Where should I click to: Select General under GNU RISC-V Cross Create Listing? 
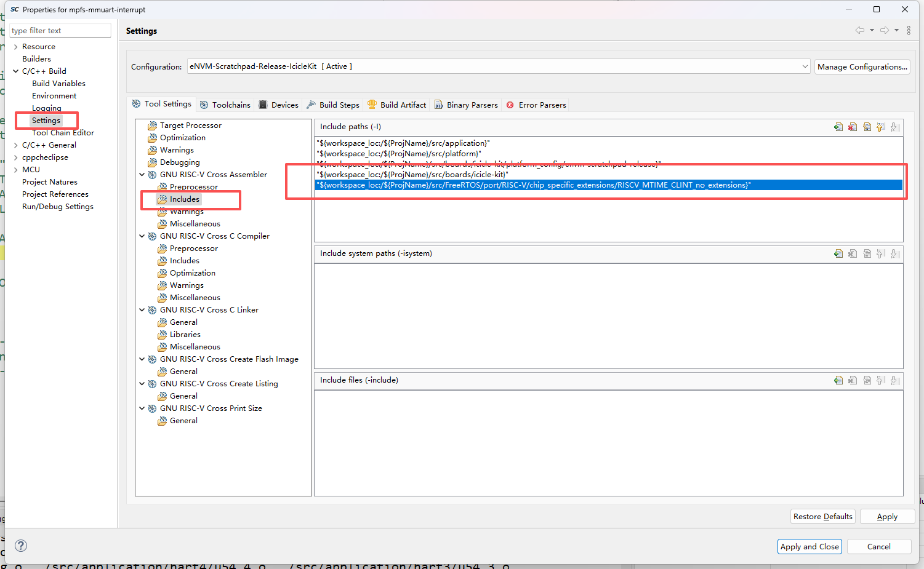tap(183, 396)
